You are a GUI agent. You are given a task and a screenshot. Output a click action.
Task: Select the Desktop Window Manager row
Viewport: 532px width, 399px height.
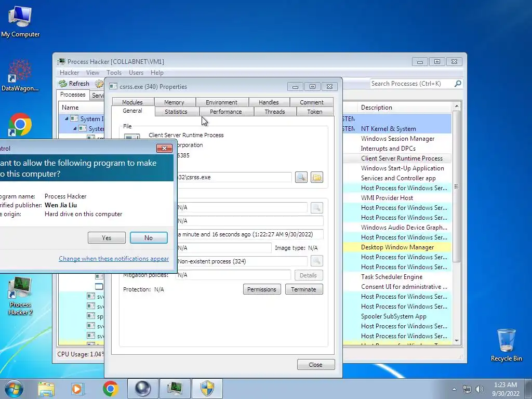pos(397,247)
